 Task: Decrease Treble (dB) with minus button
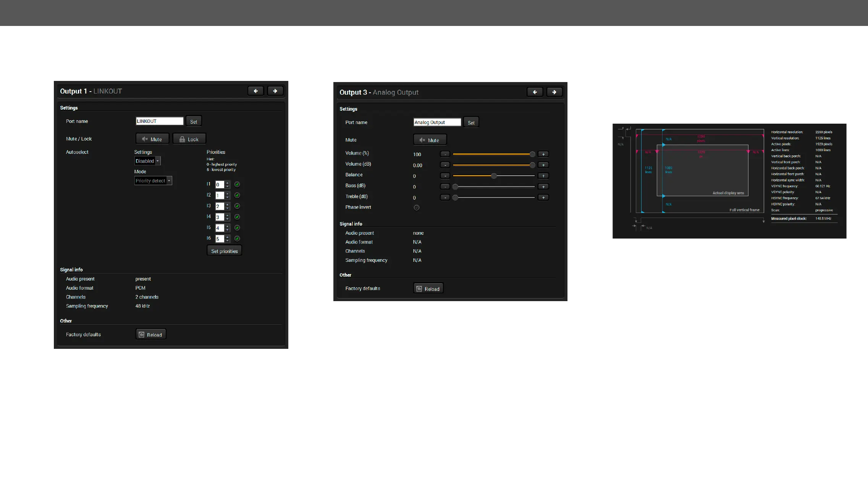(445, 197)
